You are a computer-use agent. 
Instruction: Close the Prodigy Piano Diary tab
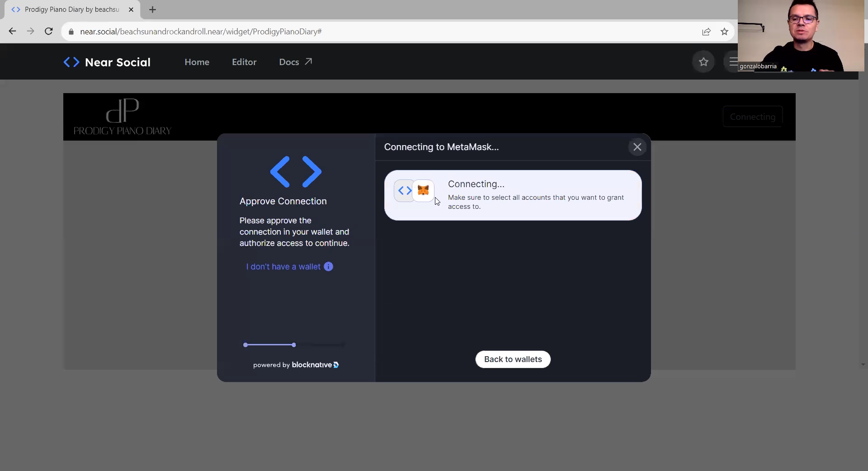pos(131,9)
